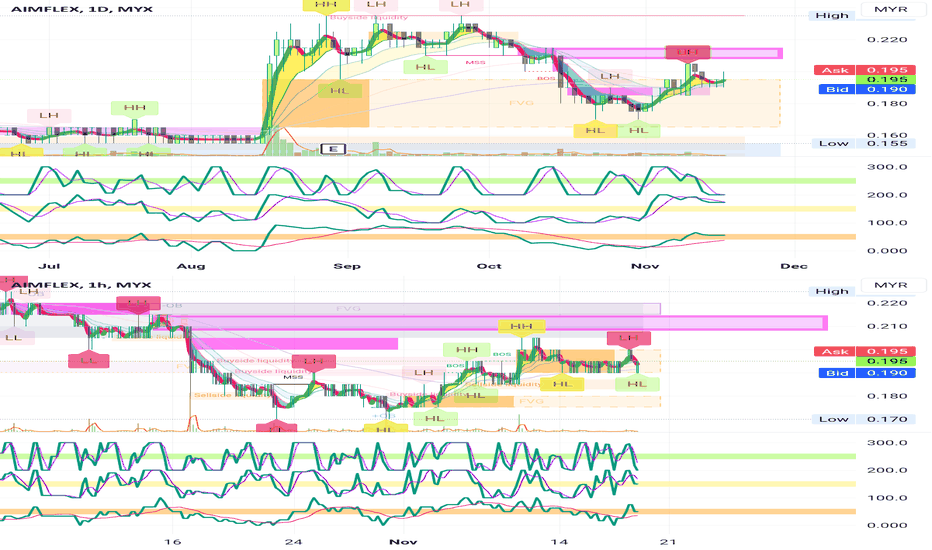Screen dimensions: 932x550
Task: Click MSS label on the 1h chart
Action: tap(292, 377)
